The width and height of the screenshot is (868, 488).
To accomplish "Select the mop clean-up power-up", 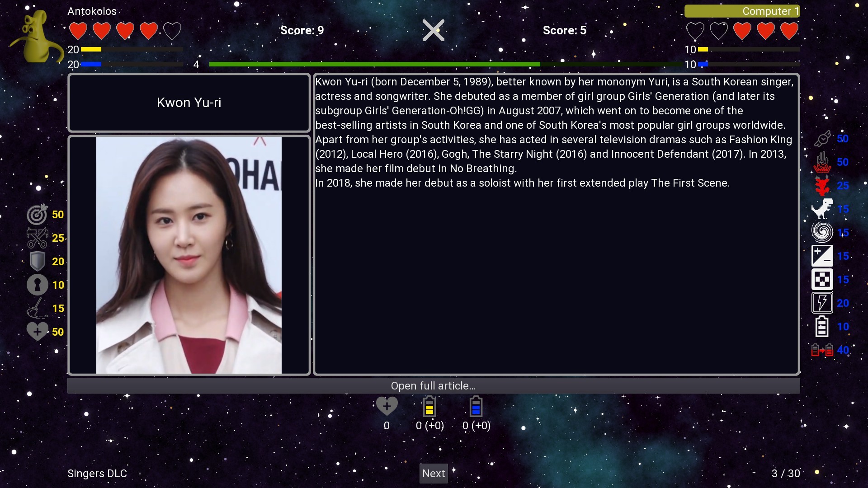I will coord(38,308).
